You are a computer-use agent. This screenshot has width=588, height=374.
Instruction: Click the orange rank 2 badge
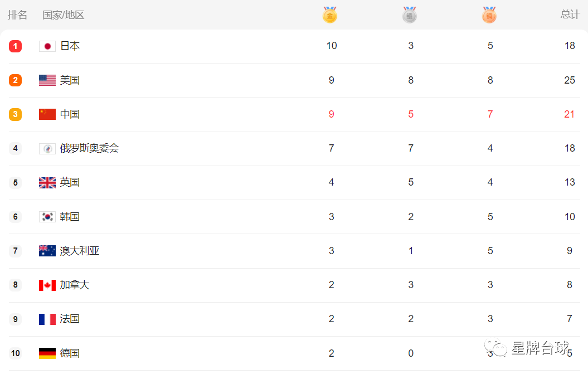(x=16, y=80)
